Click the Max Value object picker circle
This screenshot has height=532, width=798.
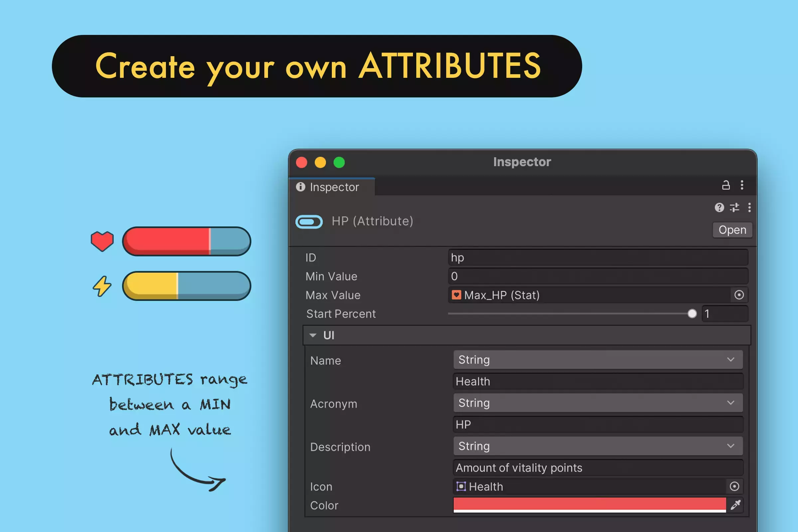point(739,295)
